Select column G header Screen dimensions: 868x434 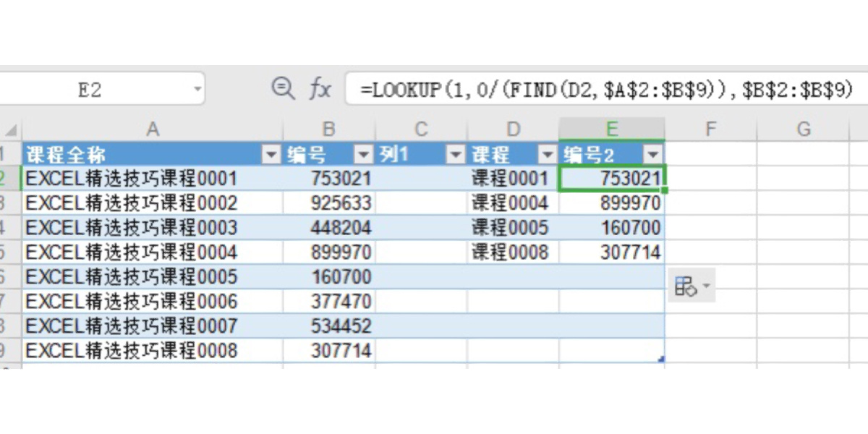click(x=804, y=129)
